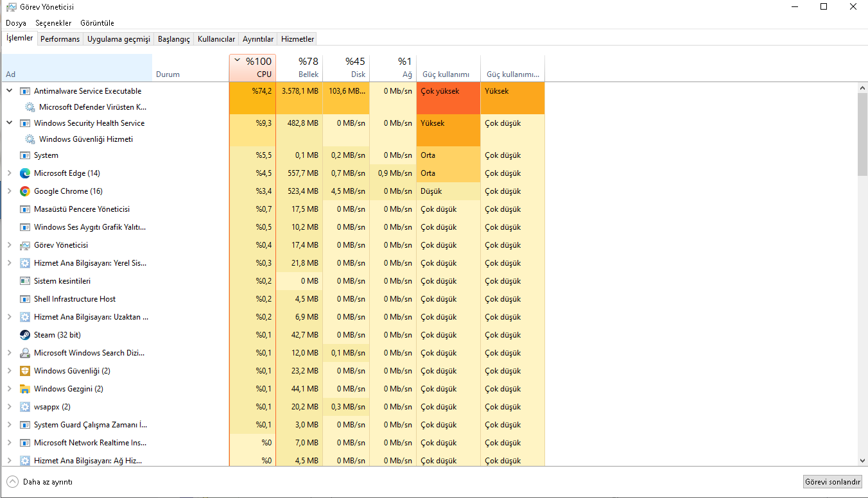Collapse the Windows Security Health Service group
This screenshot has width=868, height=498.
coord(9,123)
